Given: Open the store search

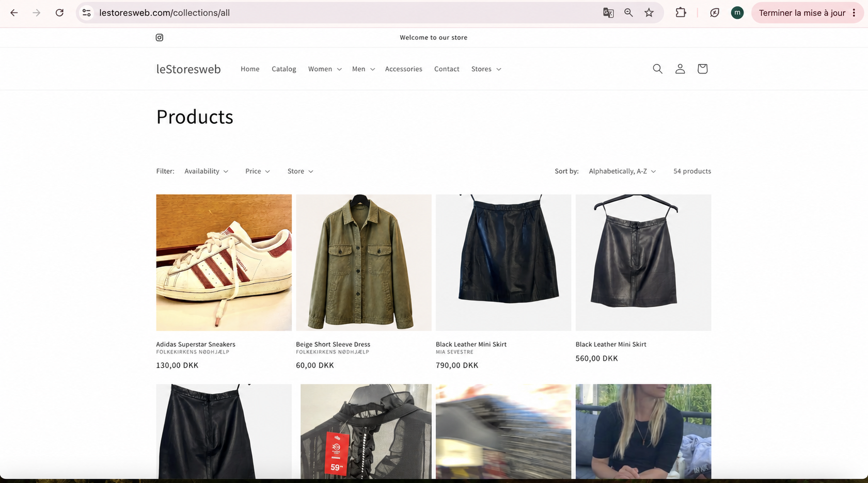Looking at the screenshot, I should pos(657,69).
